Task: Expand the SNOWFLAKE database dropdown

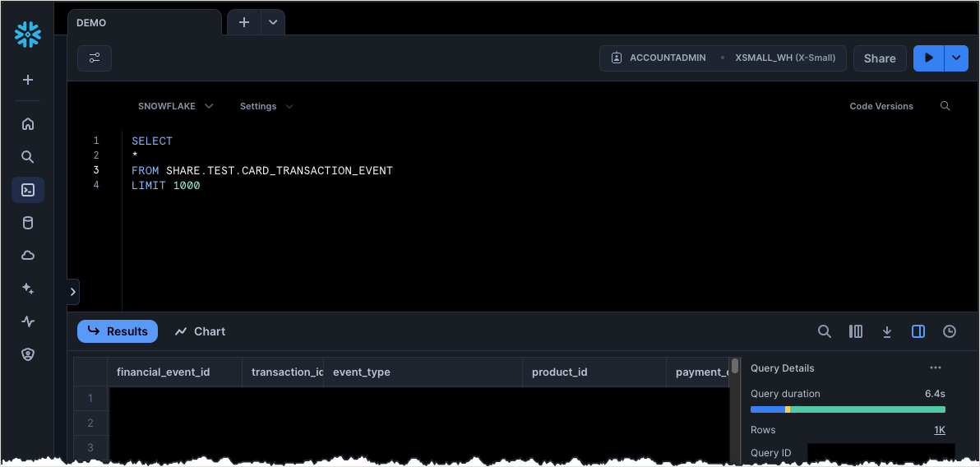Action: tap(175, 106)
